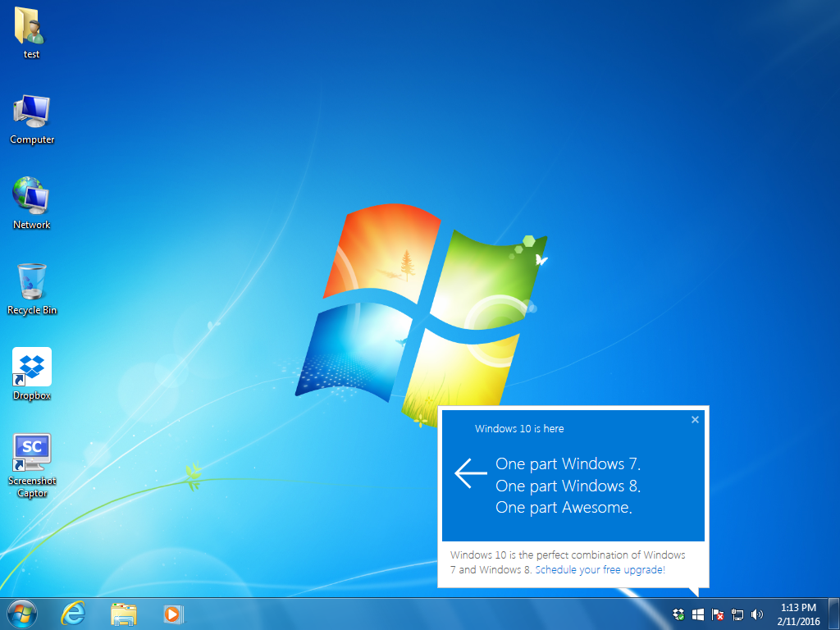Close the Windows 10 notification balloon

pyautogui.click(x=695, y=419)
